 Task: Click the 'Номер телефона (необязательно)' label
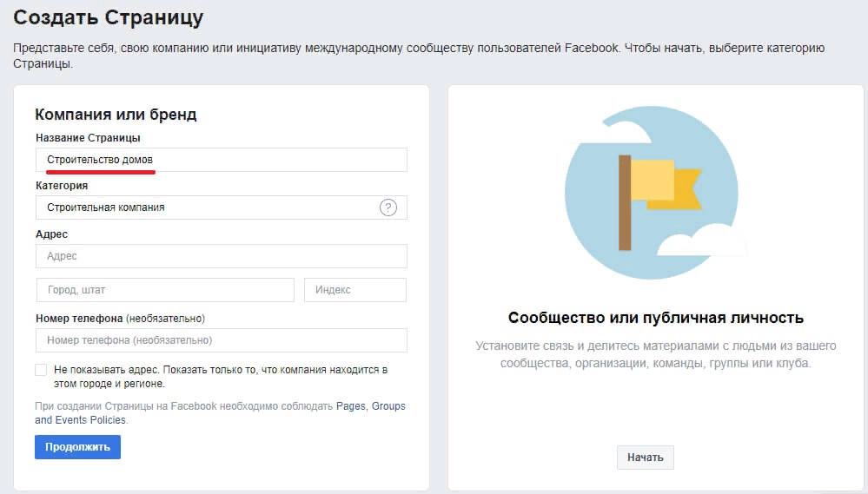coord(120,319)
